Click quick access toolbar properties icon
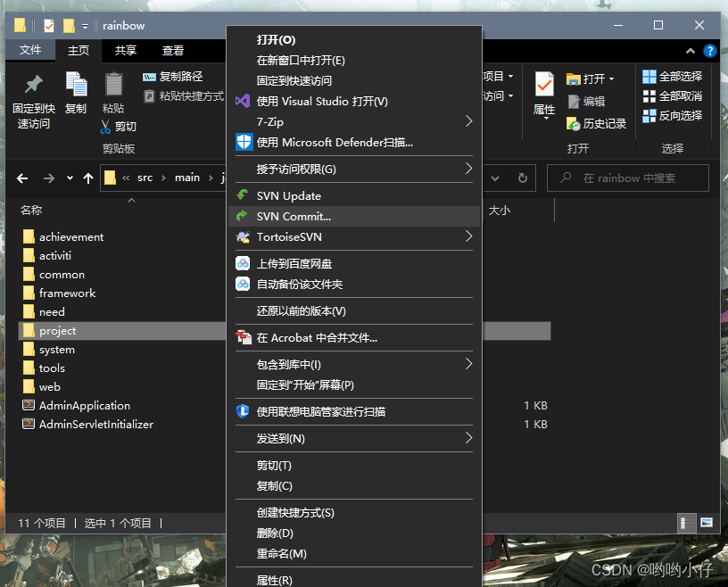Screen dimensions: 728x587 [49, 26]
